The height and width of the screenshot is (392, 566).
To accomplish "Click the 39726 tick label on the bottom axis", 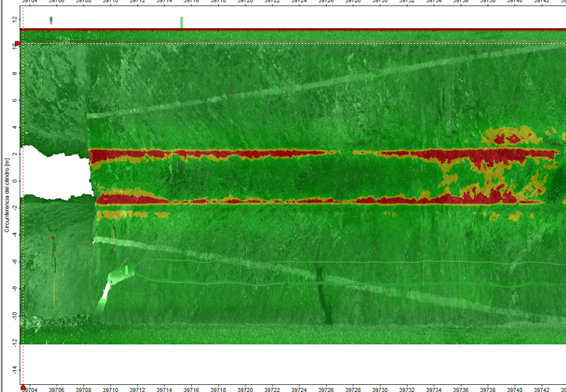I will (326, 389).
